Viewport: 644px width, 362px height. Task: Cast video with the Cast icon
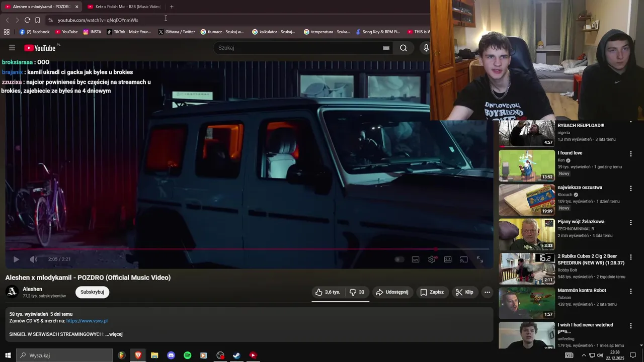tap(464, 259)
